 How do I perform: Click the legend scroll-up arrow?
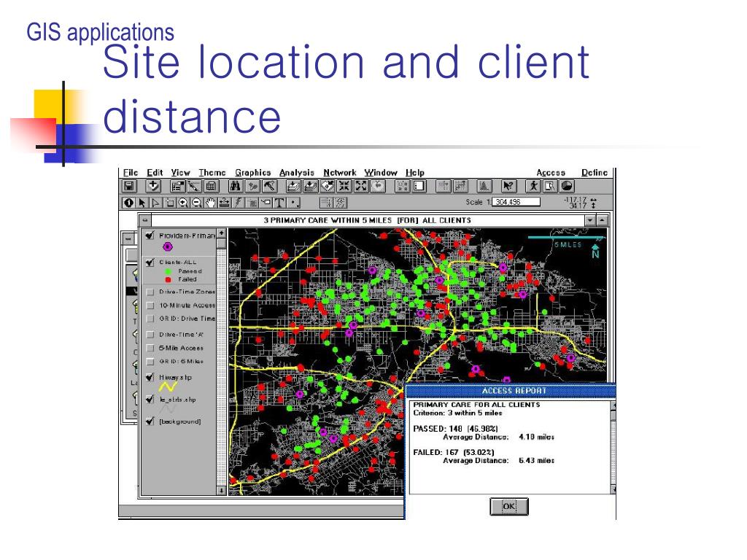point(221,234)
